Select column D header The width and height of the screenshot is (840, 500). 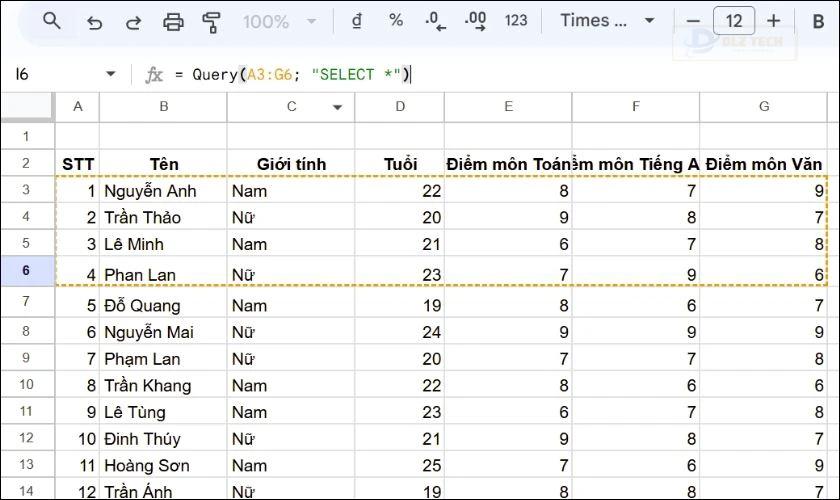point(400,107)
